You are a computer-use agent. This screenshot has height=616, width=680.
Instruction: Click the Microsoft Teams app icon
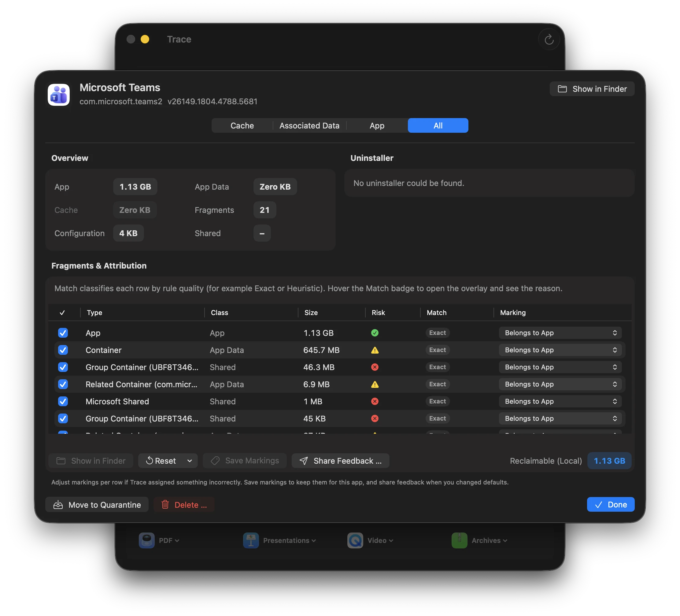click(59, 95)
